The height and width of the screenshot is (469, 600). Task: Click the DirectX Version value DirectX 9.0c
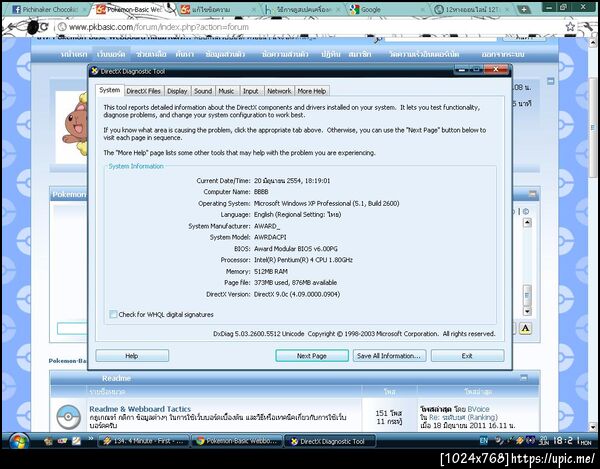(297, 294)
